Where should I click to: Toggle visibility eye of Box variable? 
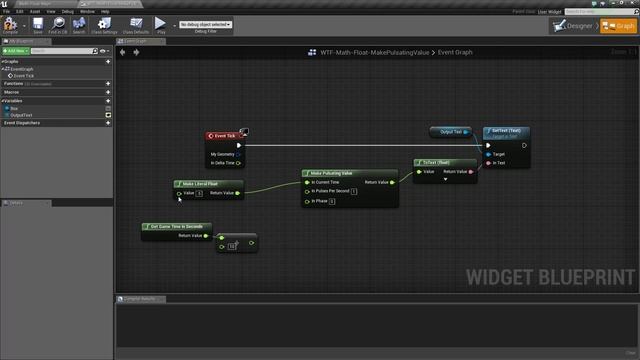tap(108, 109)
